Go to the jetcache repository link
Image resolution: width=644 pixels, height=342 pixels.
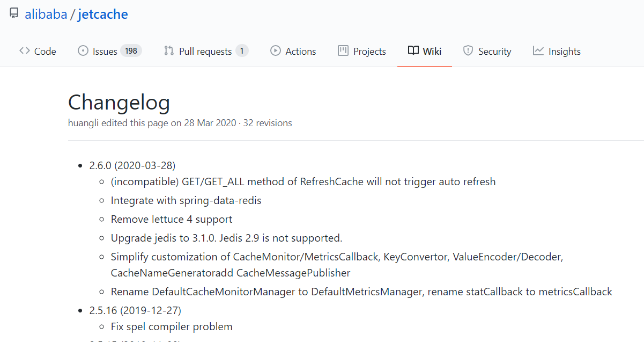tap(102, 14)
